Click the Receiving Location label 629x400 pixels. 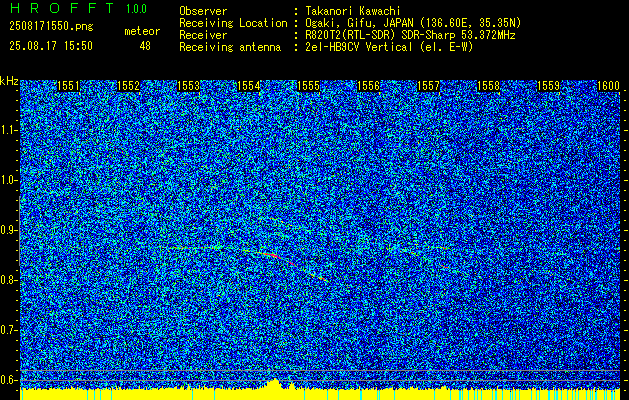(233, 23)
